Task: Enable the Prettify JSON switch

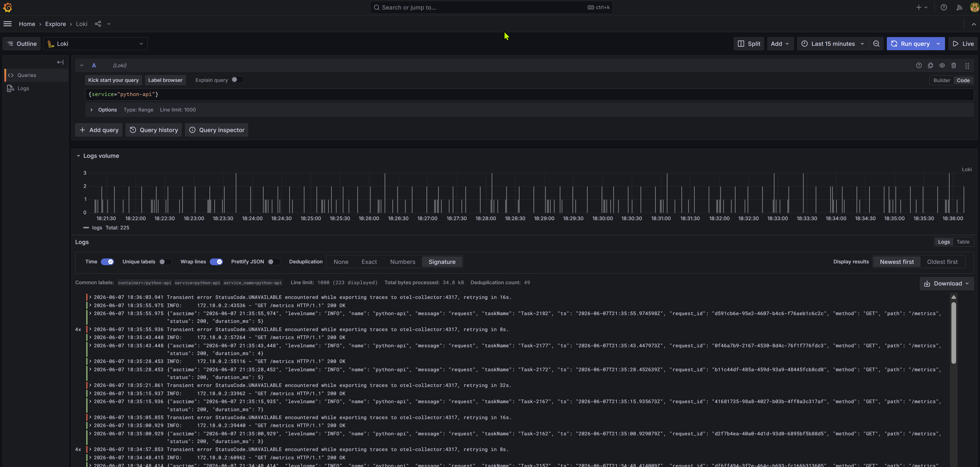Action: [x=274, y=262]
